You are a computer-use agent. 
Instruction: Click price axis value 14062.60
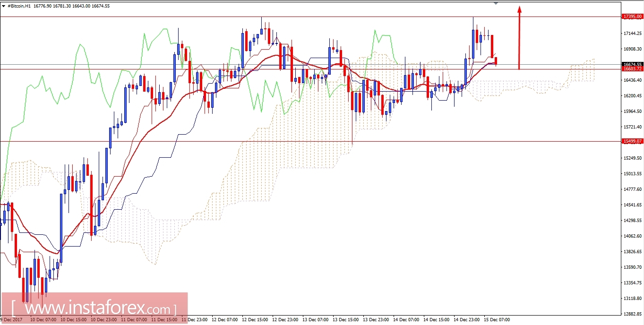pyautogui.click(x=632, y=236)
